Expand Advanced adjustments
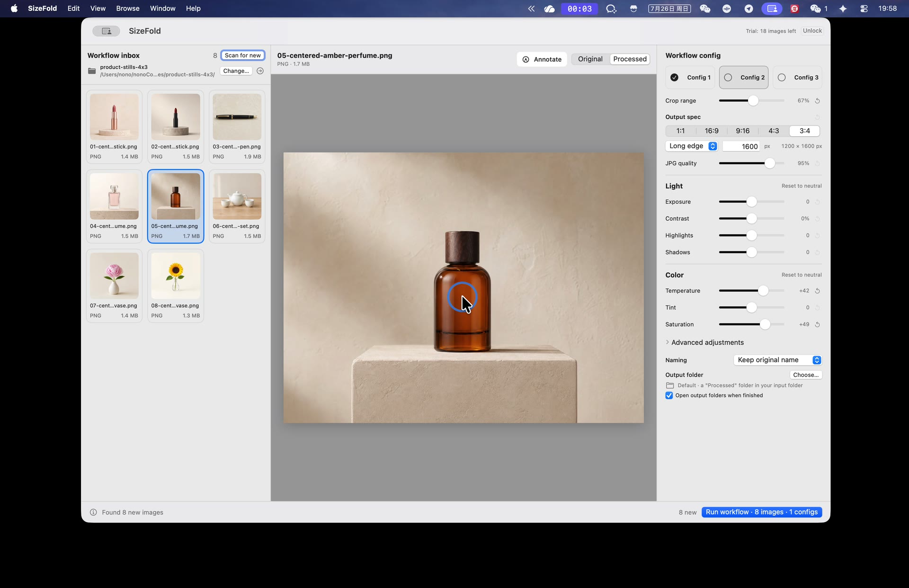Screen dimensions: 909x588 click(x=704, y=343)
